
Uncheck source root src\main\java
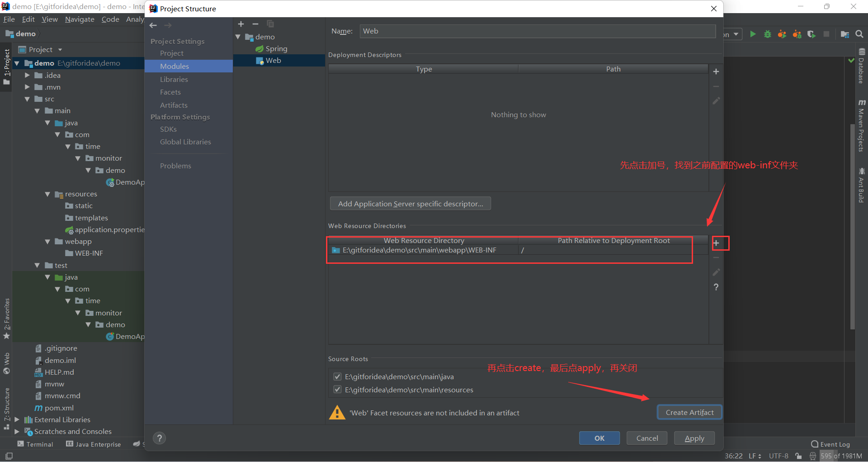(x=337, y=376)
